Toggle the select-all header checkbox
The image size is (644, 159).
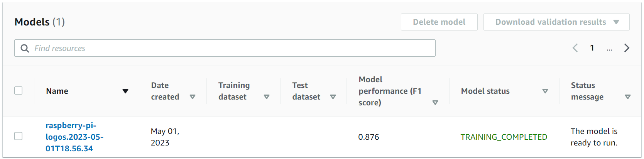point(18,91)
